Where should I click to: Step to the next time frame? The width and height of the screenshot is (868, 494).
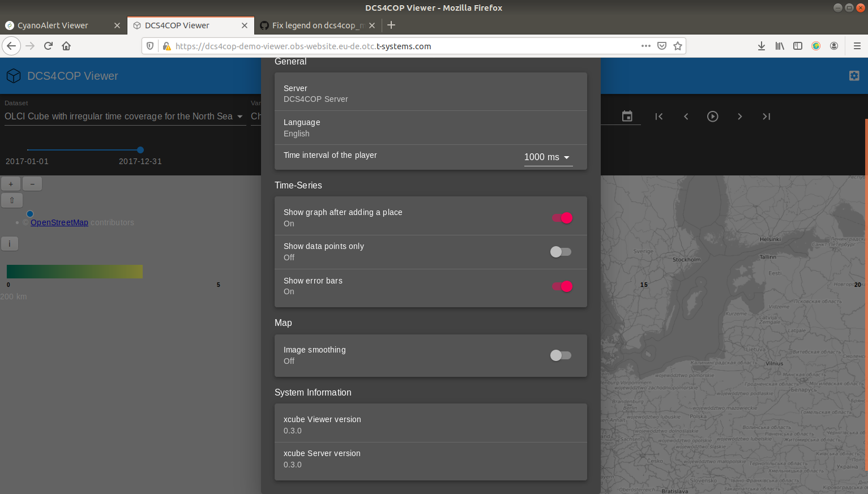point(739,116)
